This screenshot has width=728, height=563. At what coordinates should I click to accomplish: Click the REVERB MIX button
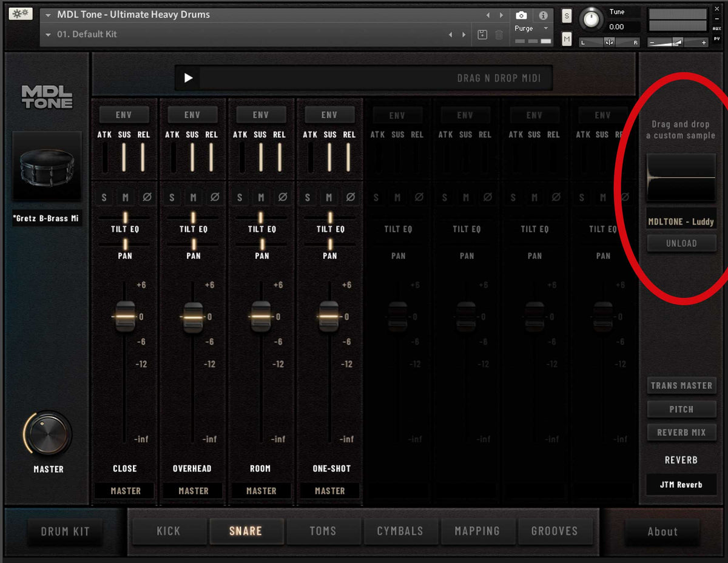(x=681, y=433)
